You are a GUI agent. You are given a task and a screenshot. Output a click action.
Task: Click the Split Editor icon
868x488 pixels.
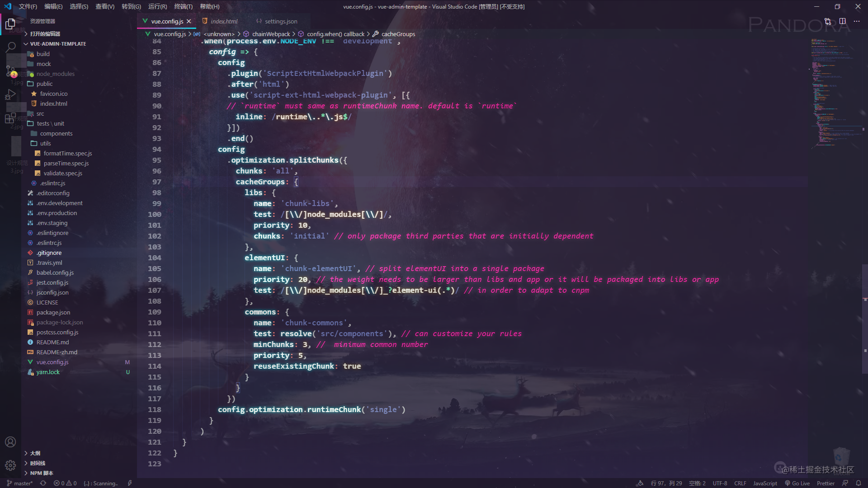(842, 21)
